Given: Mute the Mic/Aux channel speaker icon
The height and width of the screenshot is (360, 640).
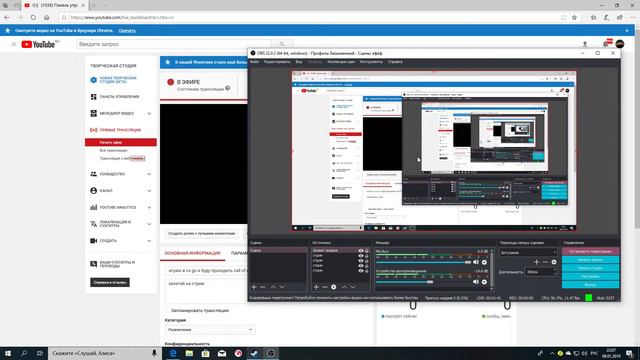Looking at the screenshot, I should coord(476,262).
